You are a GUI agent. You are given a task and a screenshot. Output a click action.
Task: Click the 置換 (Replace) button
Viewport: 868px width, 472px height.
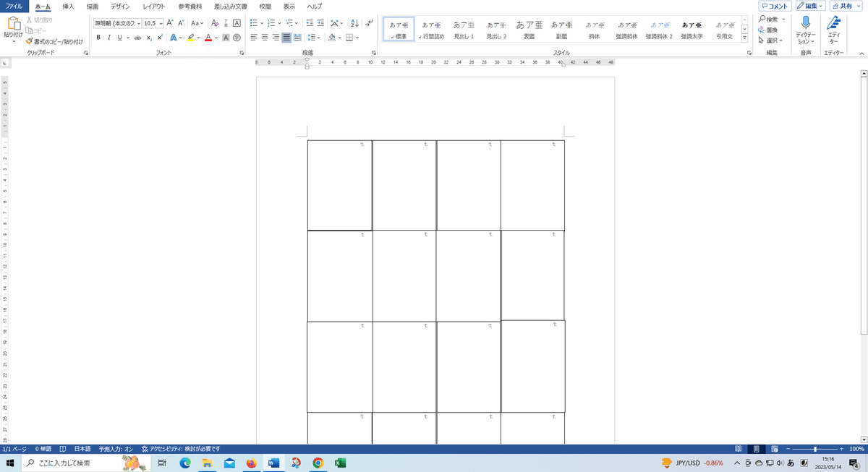coord(768,30)
